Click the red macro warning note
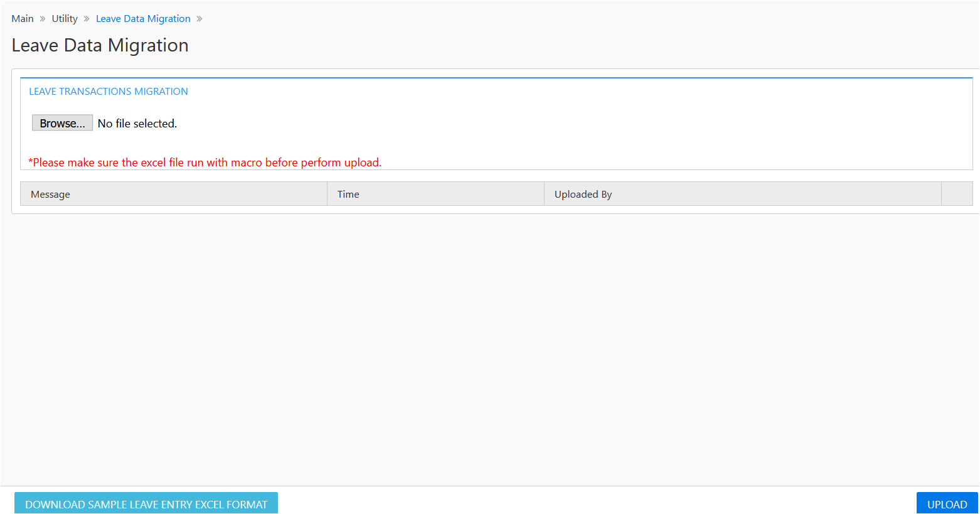 [x=205, y=163]
